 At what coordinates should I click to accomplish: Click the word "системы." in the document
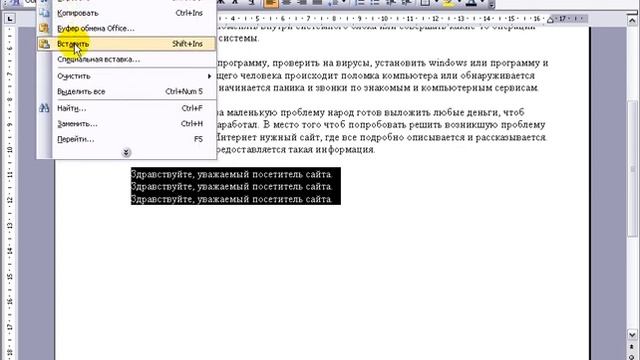(240, 38)
